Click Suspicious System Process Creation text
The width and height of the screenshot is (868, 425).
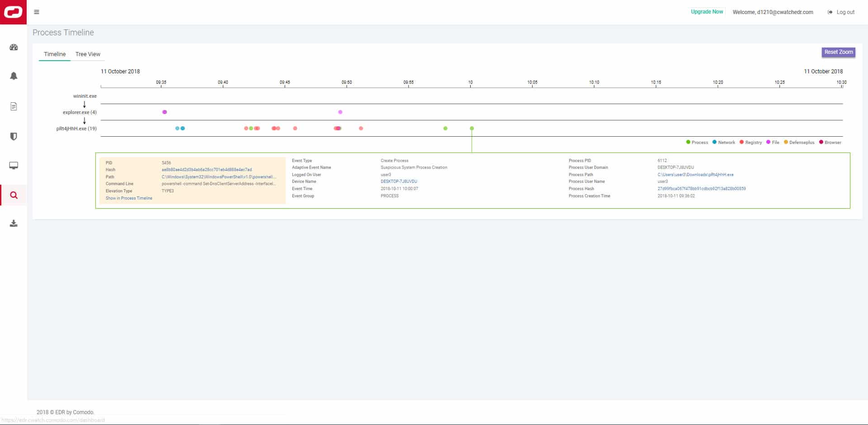pos(414,167)
